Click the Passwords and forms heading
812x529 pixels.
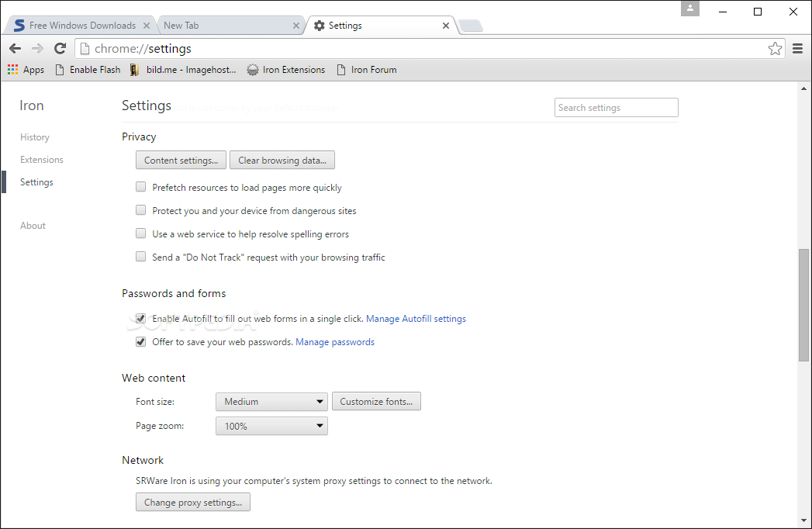(174, 293)
